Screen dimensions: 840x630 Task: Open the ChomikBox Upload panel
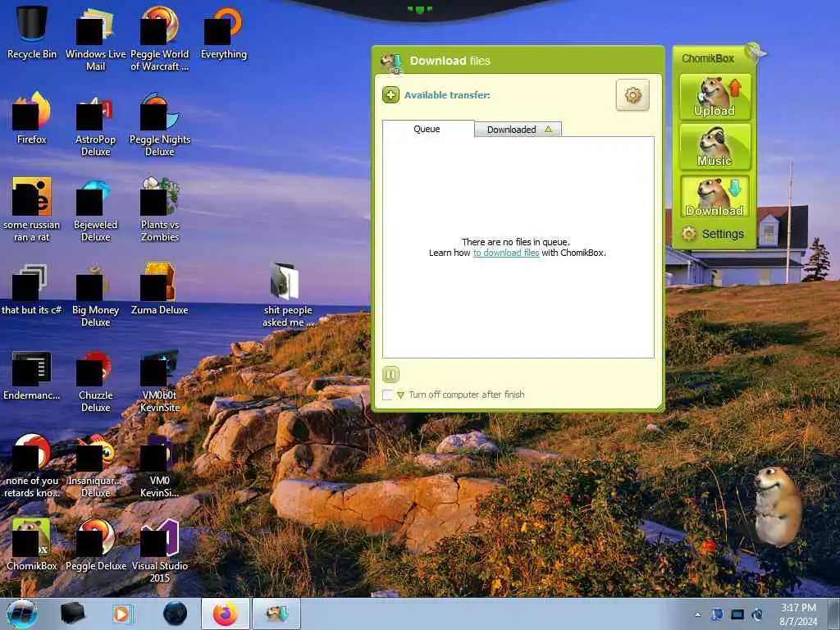714,97
